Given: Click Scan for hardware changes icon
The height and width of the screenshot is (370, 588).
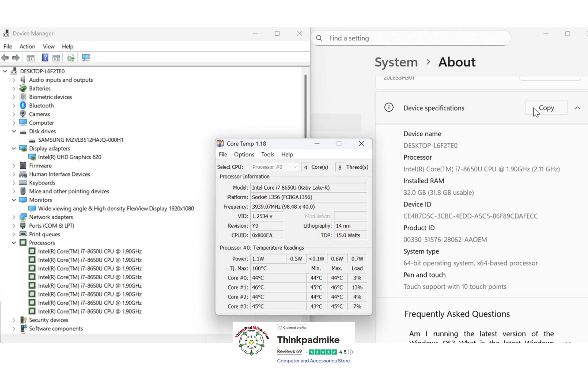Looking at the screenshot, I should click(86, 57).
